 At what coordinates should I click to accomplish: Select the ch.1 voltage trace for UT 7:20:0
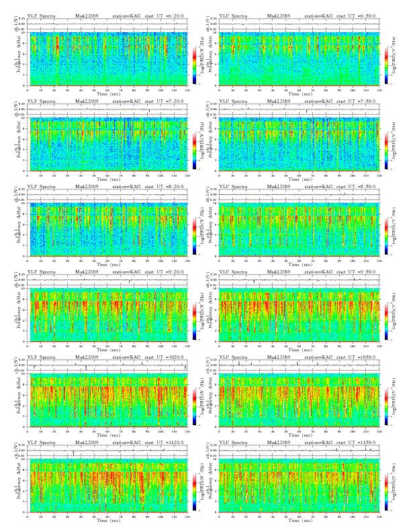point(107,109)
